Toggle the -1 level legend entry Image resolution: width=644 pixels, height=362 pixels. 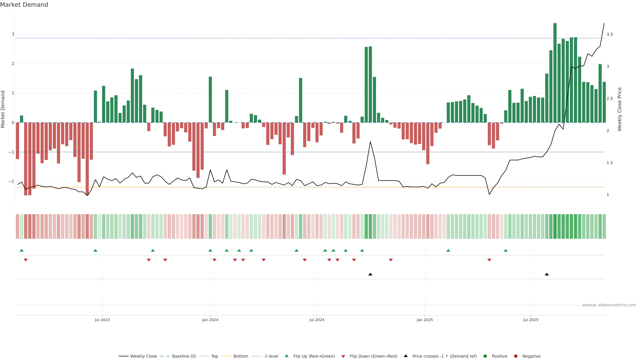pos(271,356)
